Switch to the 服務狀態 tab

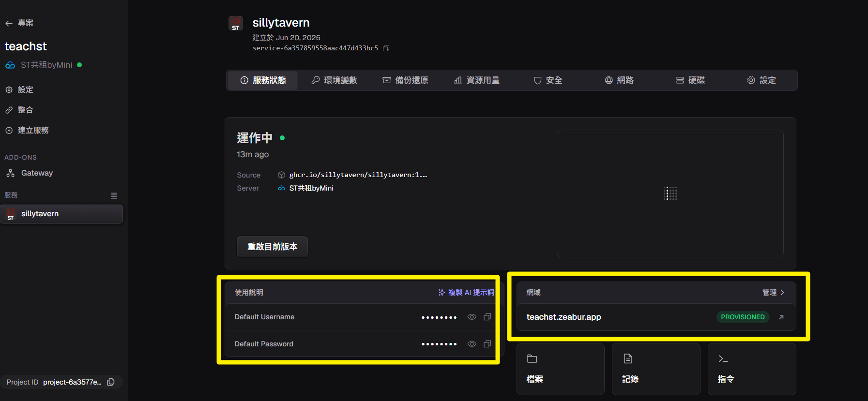click(x=263, y=80)
